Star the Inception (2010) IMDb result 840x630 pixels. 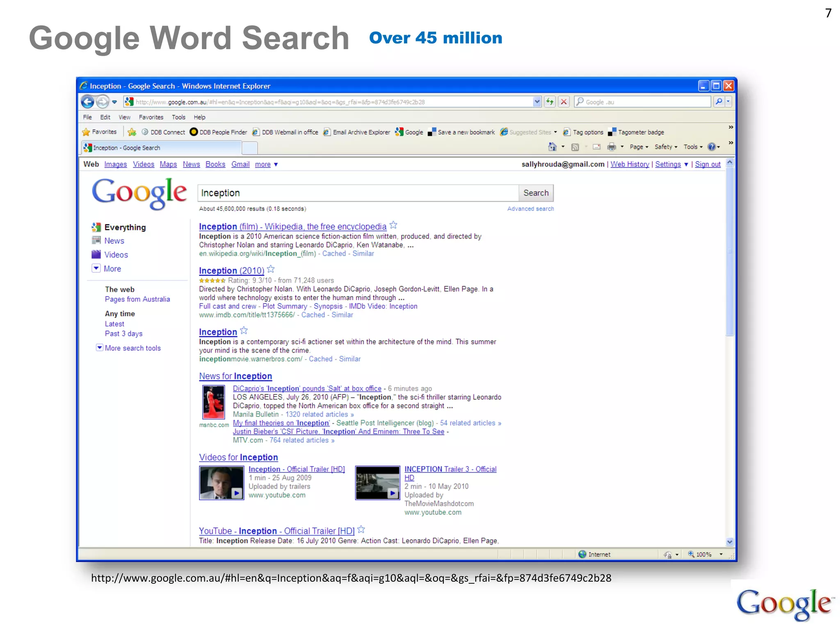271,269
